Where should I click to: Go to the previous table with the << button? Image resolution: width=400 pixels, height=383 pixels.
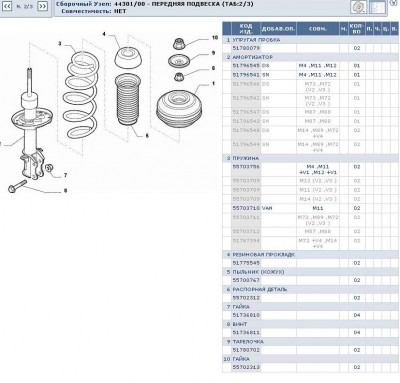click(7, 6)
